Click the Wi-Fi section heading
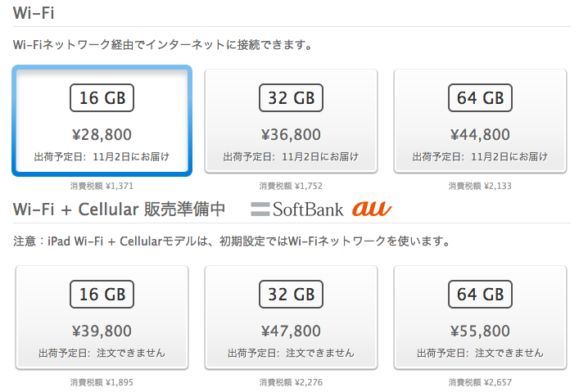Screen dimensions: 579x392 (x=34, y=13)
